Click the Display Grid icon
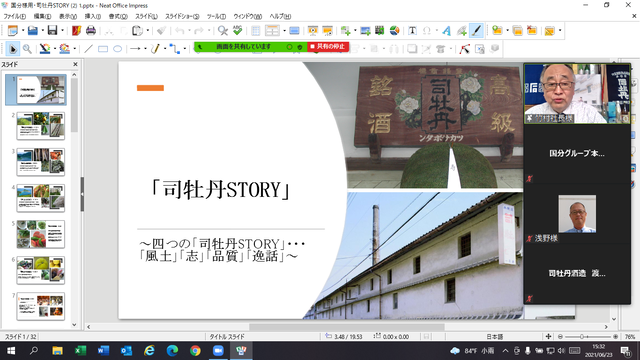The width and height of the screenshot is (640, 360). pyautogui.click(x=256, y=31)
